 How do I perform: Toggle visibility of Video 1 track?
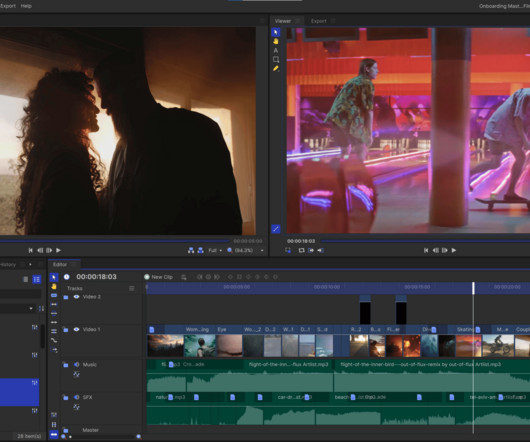tap(76, 329)
